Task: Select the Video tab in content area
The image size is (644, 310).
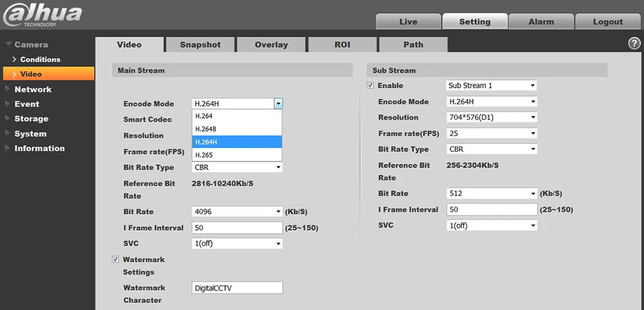Action: pyautogui.click(x=129, y=45)
